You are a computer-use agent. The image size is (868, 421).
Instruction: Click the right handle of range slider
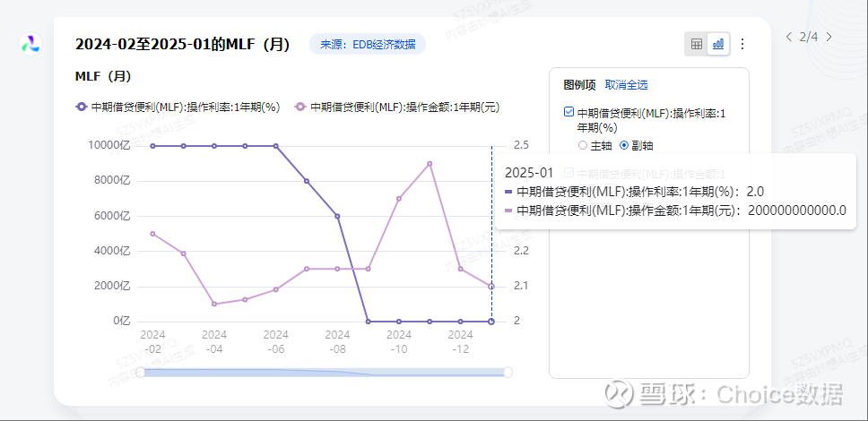(508, 373)
